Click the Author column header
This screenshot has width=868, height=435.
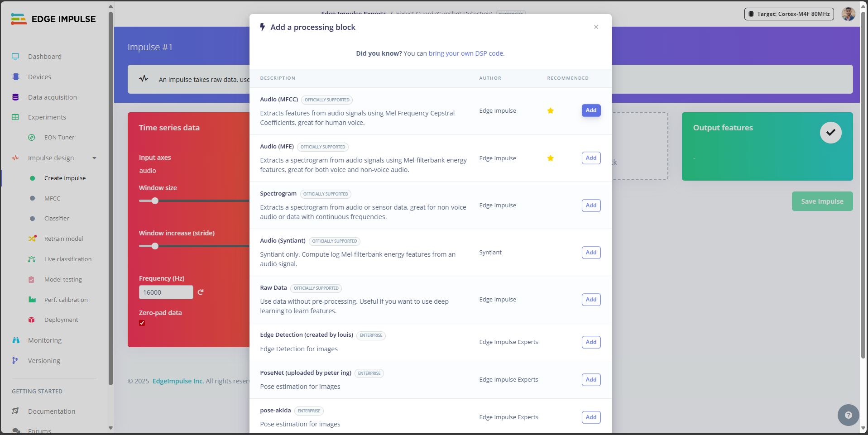(x=490, y=78)
